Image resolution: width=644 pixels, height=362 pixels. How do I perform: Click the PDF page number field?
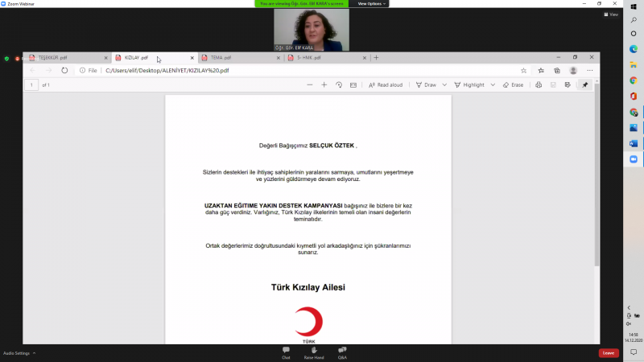pos(32,84)
